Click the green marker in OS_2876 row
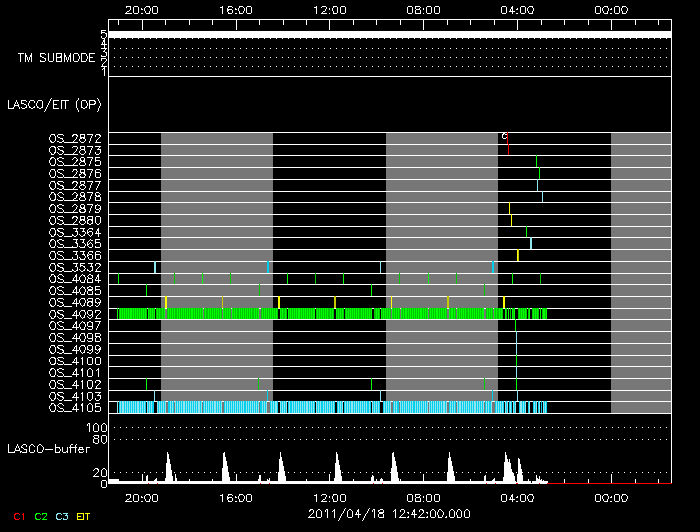700x532 pixels. 539,173
